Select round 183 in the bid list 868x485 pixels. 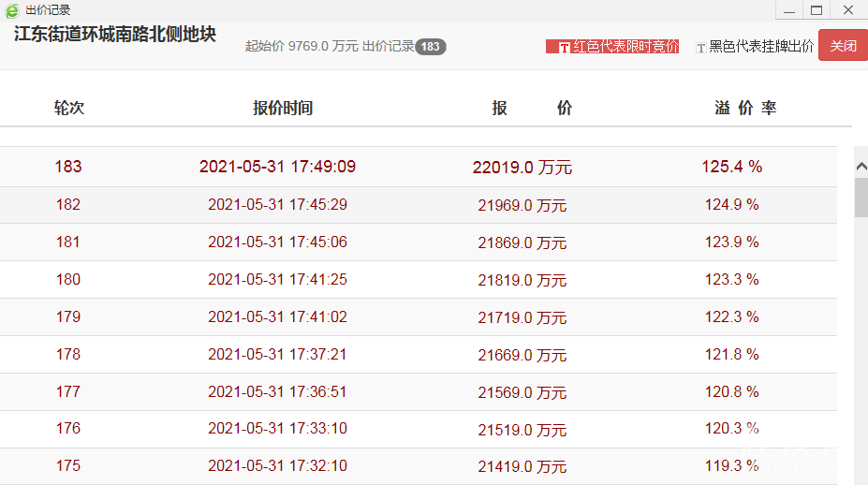(x=68, y=167)
